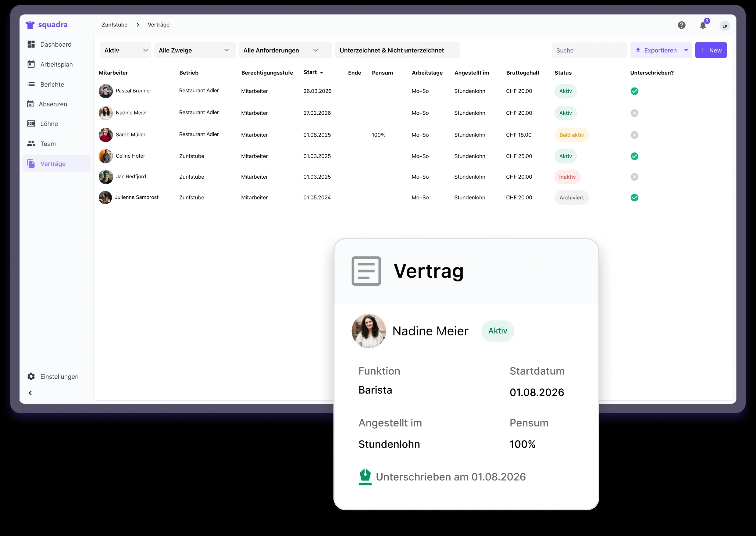
Task: Click the squadra t-shirt logo
Action: coord(30,25)
